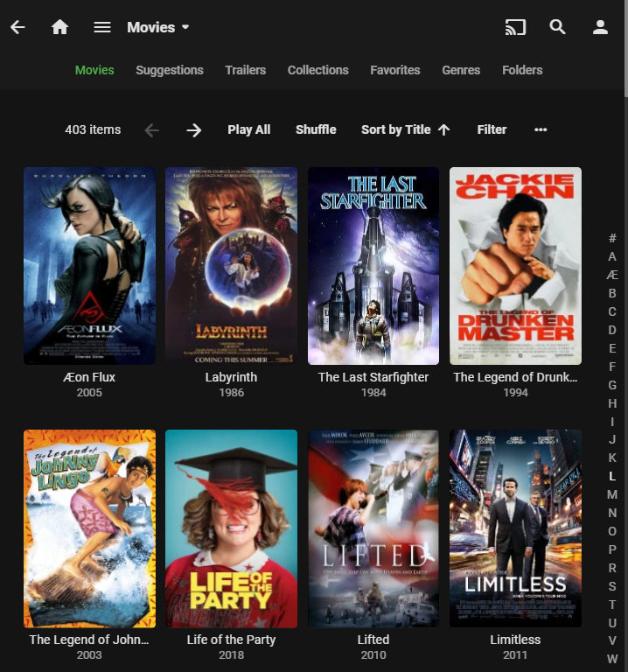This screenshot has height=672, width=628.
Task: Click the Labyrinth title text
Action: pos(231,377)
